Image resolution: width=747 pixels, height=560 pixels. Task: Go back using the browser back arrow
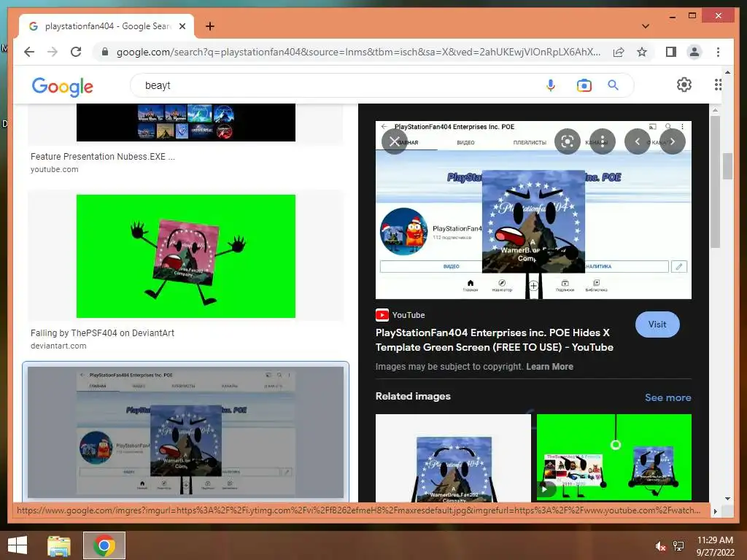click(29, 52)
